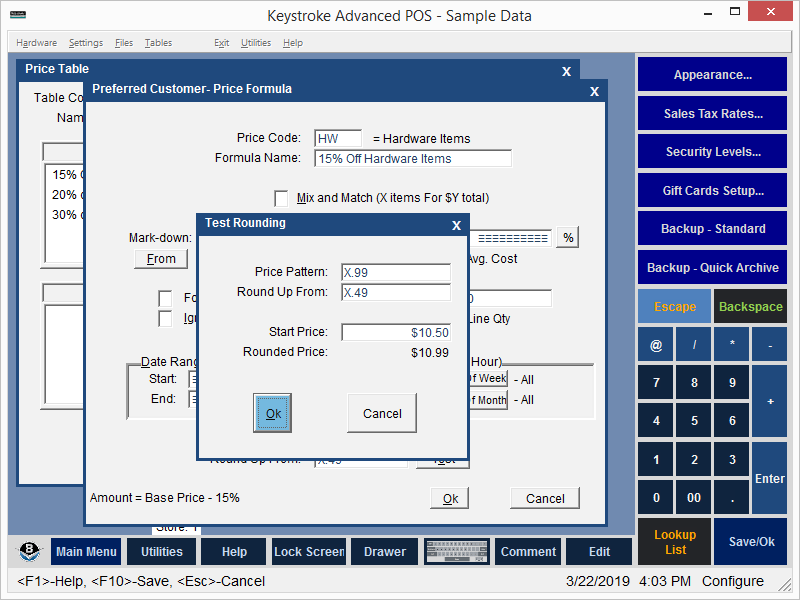Close the Price Table window

(566, 71)
